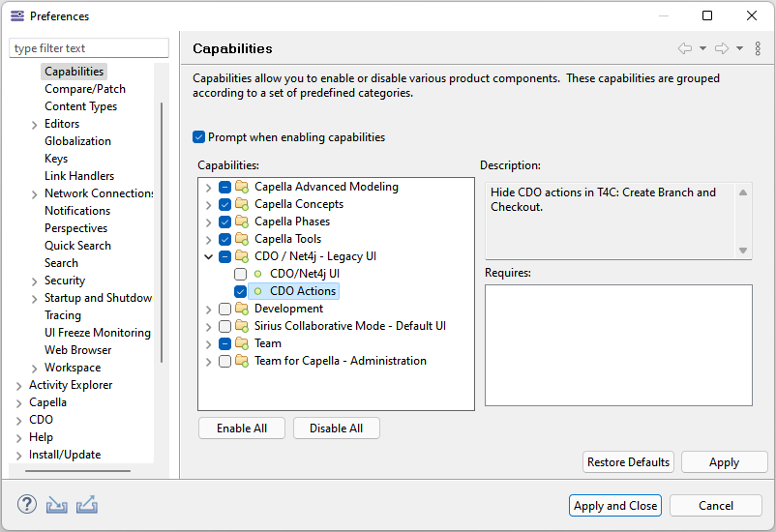Click the type filter text field
The image size is (776, 532).
coord(89,48)
